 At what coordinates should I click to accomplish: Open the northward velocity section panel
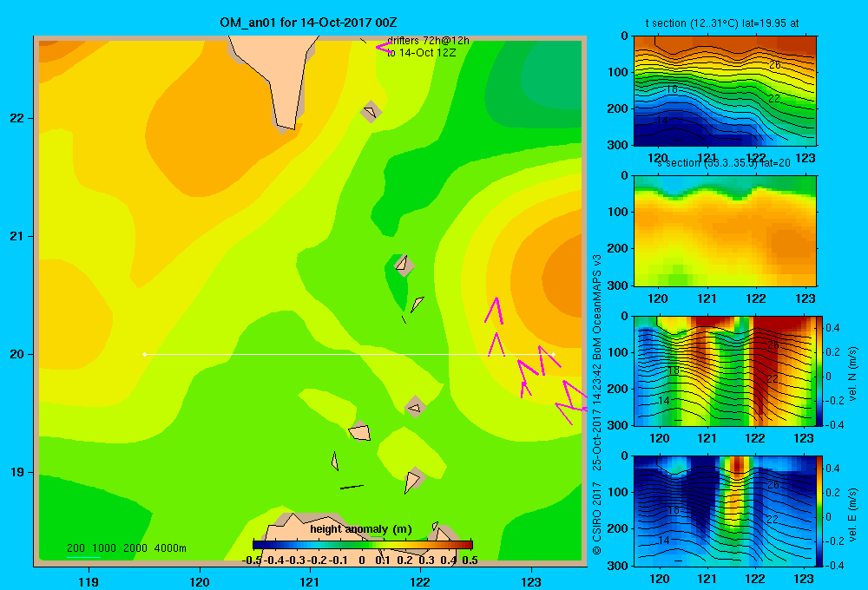pos(725,370)
